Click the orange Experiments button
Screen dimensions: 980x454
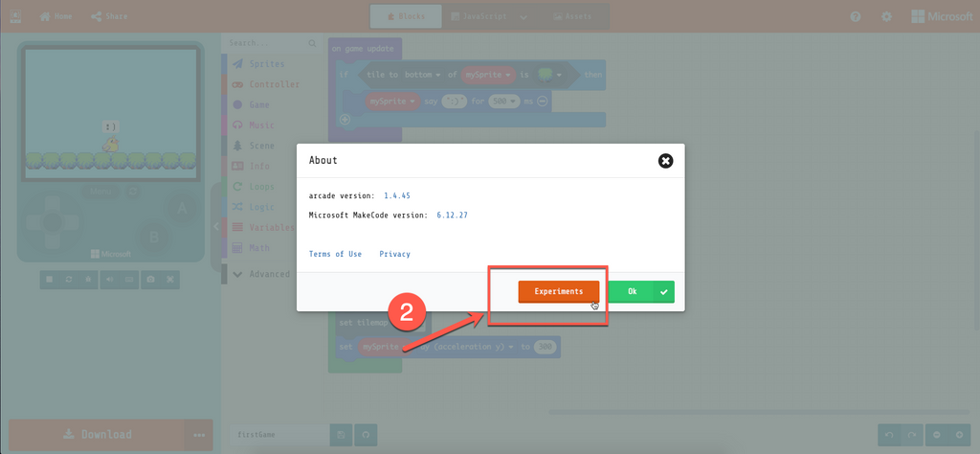559,291
